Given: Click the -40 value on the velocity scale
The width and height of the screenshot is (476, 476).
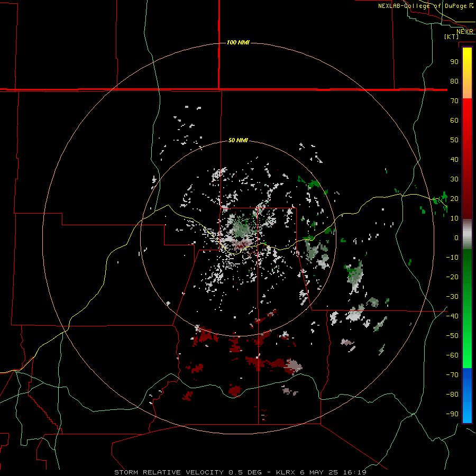Looking at the screenshot, I should [452, 316].
